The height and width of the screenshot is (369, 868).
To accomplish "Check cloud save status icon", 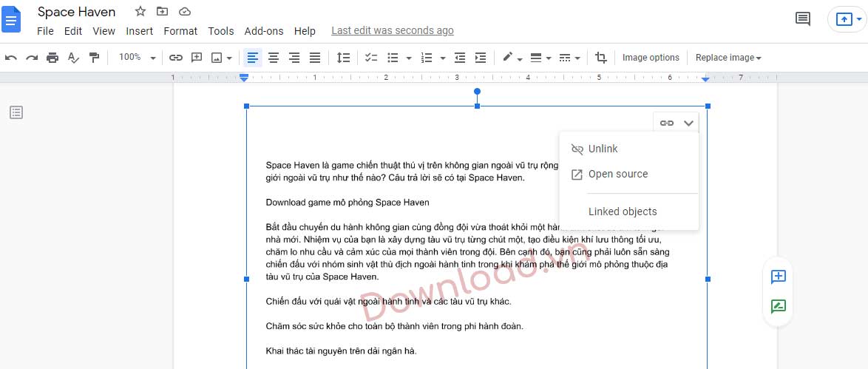I will click(x=185, y=12).
